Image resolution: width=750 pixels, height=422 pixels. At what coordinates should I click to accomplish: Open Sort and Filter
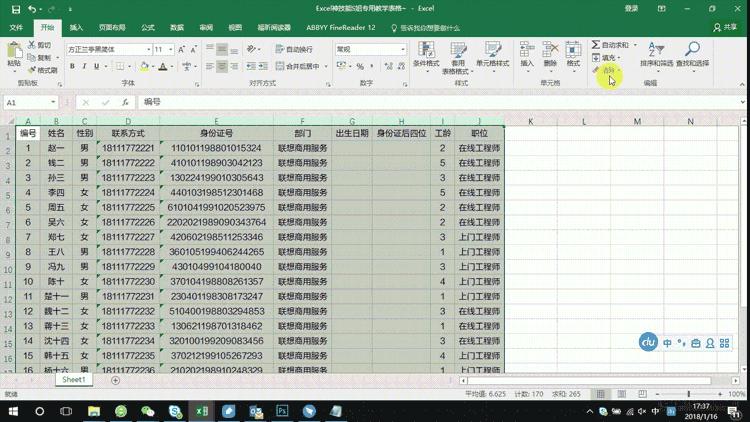pos(656,56)
